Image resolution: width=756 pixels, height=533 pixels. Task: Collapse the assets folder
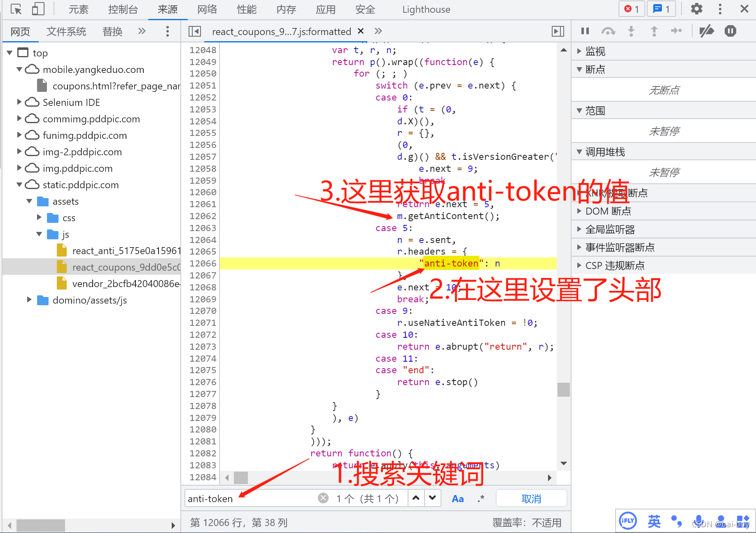[x=29, y=201]
